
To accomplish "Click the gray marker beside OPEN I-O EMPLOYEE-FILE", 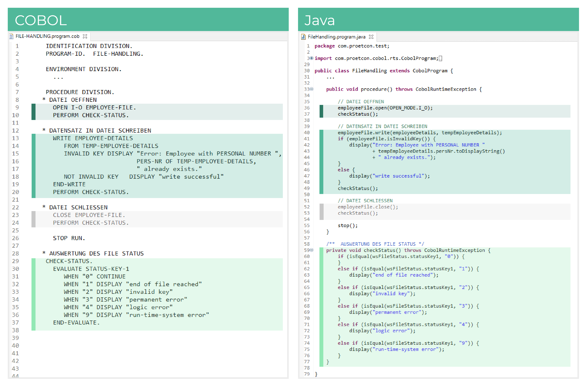I will [33, 111].
